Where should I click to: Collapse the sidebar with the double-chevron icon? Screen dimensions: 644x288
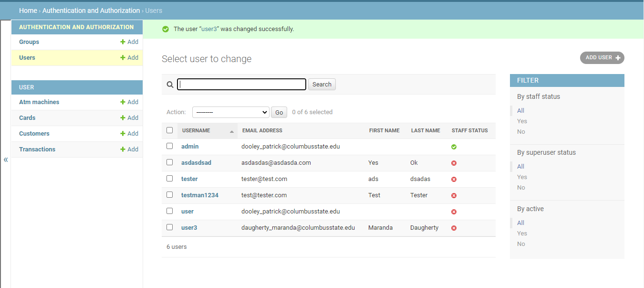(6, 160)
